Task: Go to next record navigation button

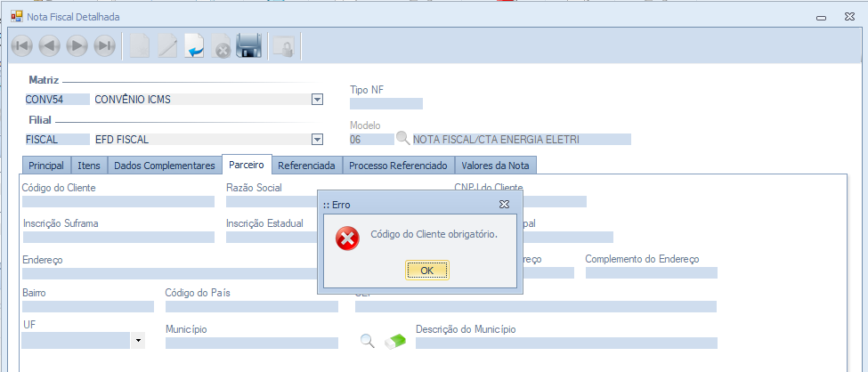Action: 77,46
